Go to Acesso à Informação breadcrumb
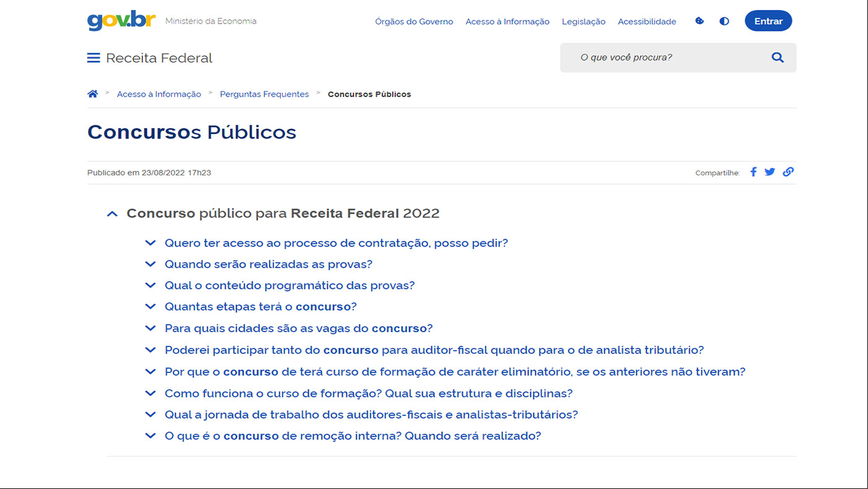Viewport: 868px width, 489px height. [159, 94]
